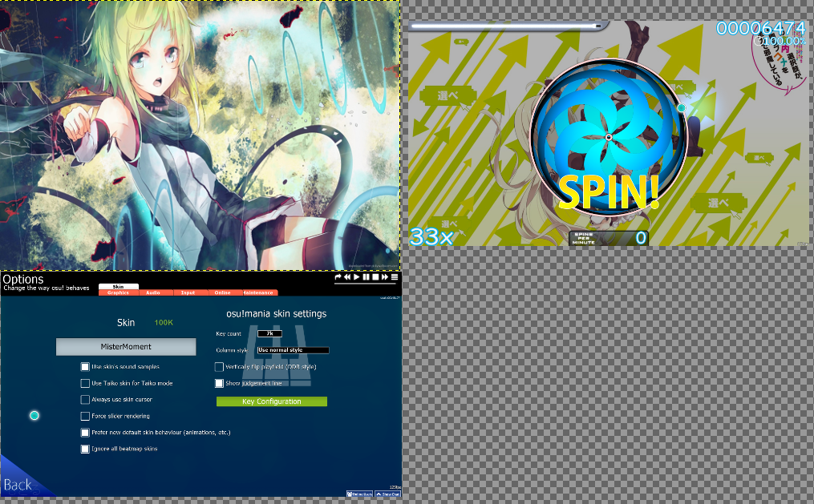
Task: Open the Key count 7k dropdown
Action: click(270, 333)
